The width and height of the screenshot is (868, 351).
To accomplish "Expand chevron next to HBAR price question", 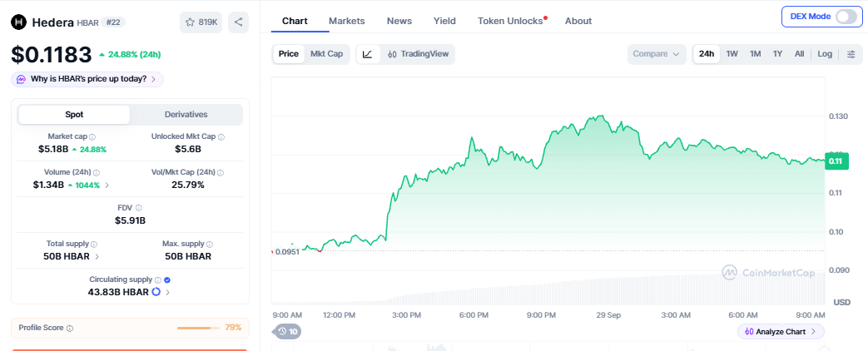I will [x=153, y=79].
